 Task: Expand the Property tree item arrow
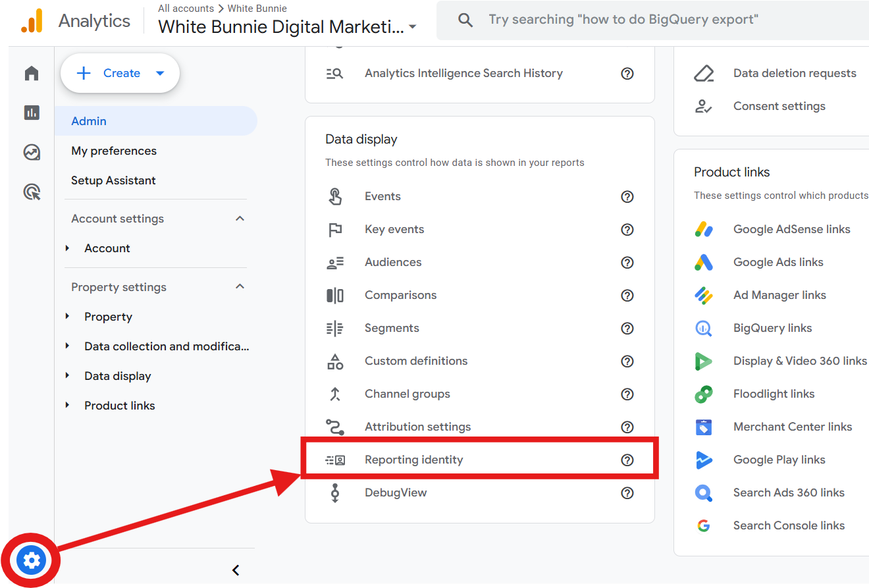68,316
